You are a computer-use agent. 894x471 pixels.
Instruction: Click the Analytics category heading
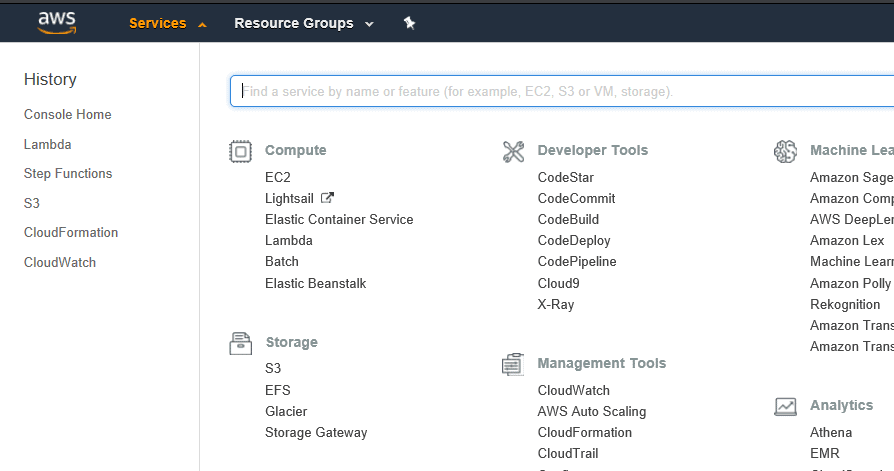click(x=842, y=405)
